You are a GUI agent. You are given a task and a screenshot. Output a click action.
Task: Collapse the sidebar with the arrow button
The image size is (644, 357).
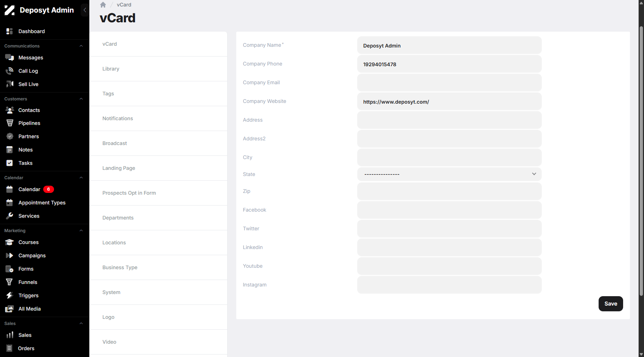pos(85,10)
